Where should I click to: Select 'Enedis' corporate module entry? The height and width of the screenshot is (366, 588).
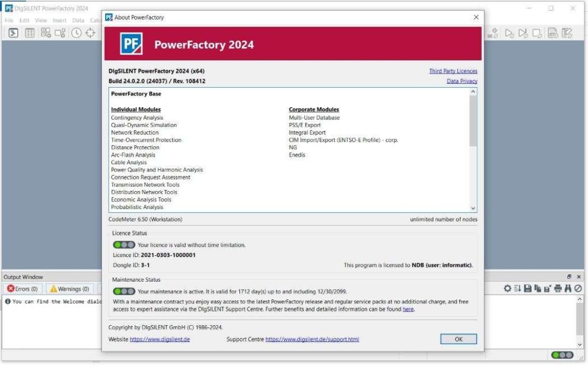(x=297, y=155)
